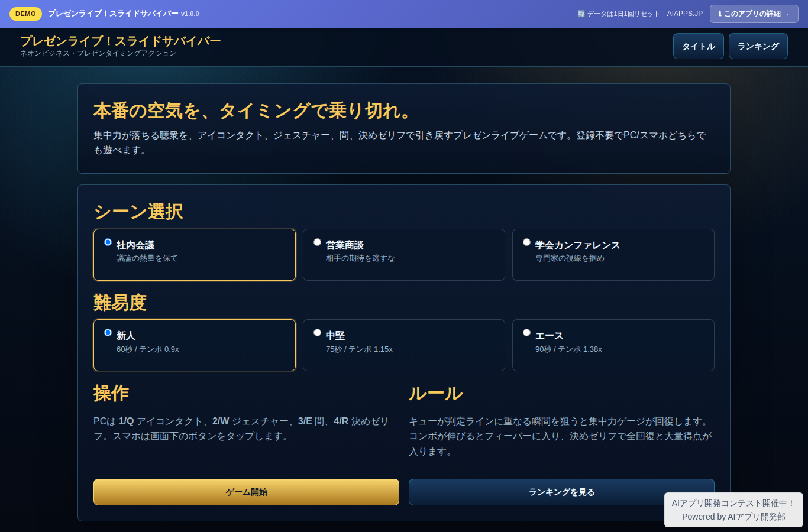This screenshot has height=532, width=808.
Task: Choose the 新人 difficulty radio button
Action: pyautogui.click(x=108, y=332)
